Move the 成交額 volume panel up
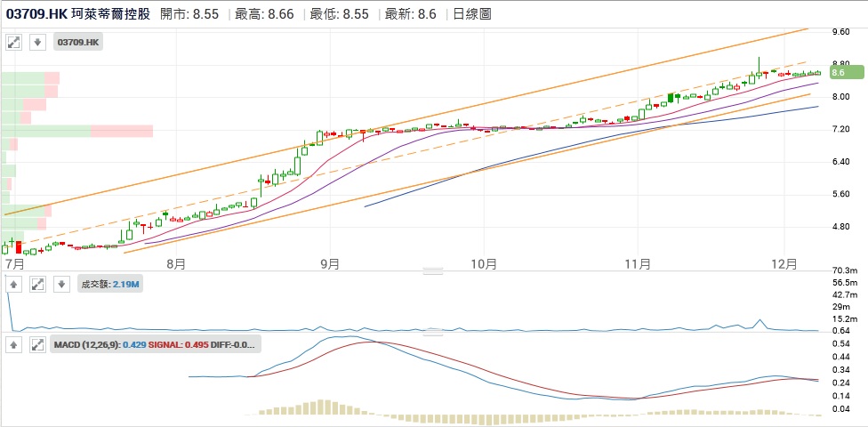The height and width of the screenshot is (427, 868). tap(14, 284)
